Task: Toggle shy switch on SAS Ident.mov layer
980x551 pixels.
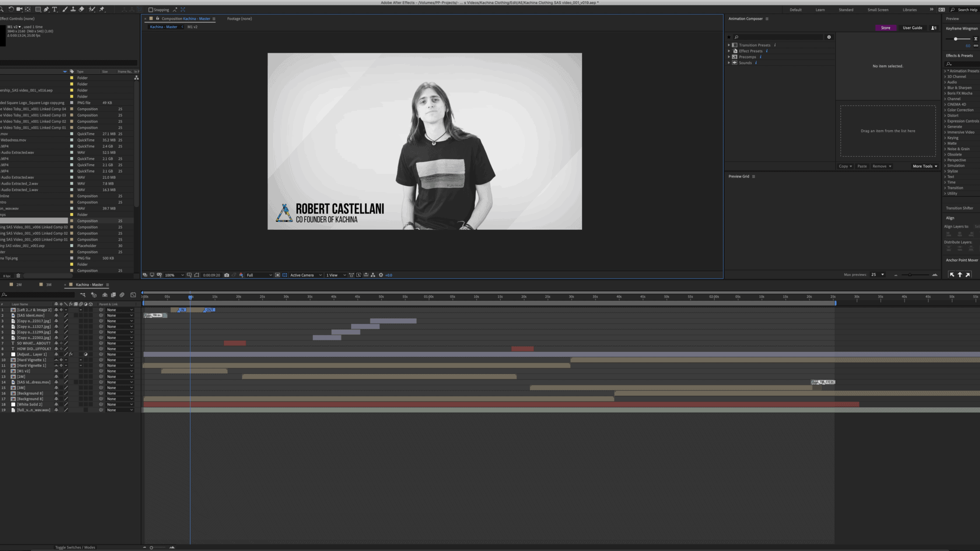Action: click(56, 315)
